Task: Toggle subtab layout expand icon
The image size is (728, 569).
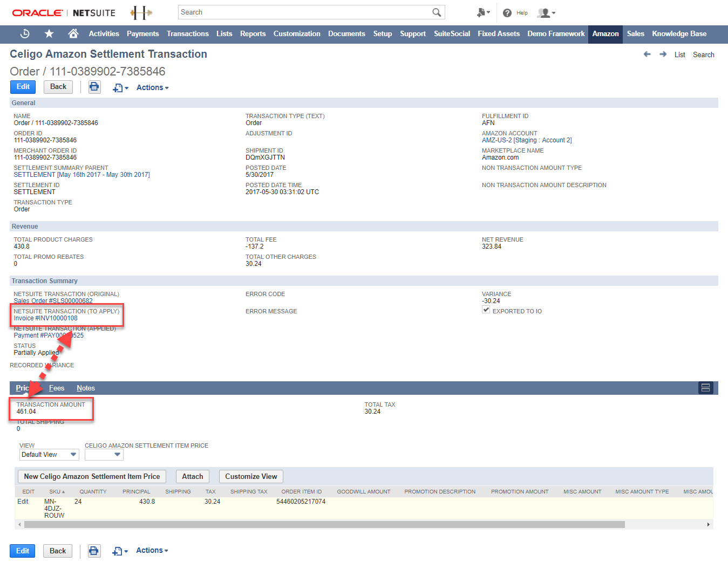Action: pos(705,388)
